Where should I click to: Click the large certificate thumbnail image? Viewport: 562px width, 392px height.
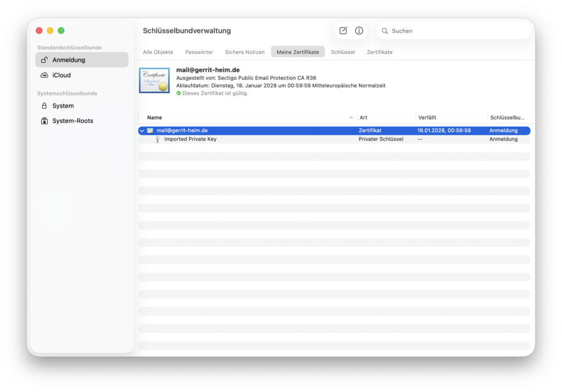point(154,81)
